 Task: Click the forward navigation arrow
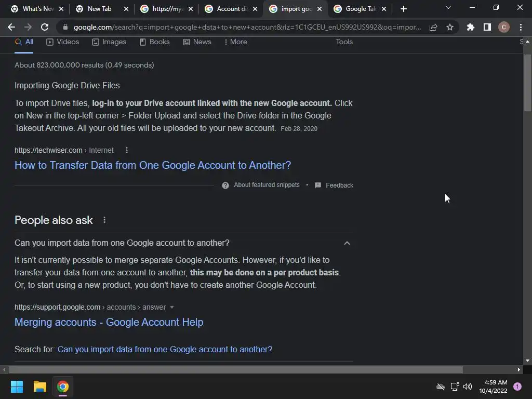[x=28, y=27]
